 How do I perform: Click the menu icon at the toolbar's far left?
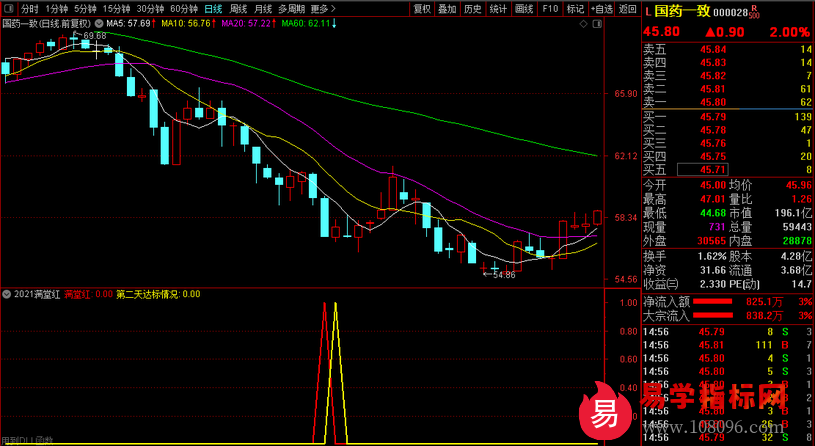click(x=9, y=9)
